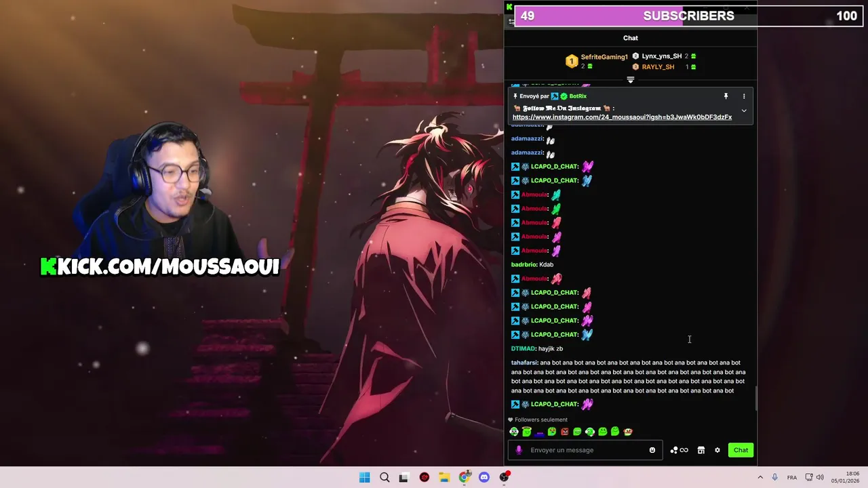
Task: Open the Kick shop store icon
Action: 701,450
